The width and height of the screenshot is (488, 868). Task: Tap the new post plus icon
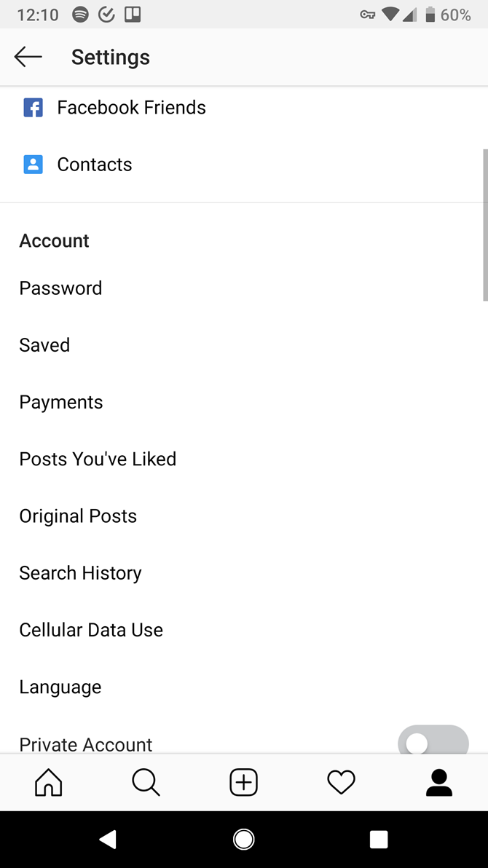coord(243,783)
